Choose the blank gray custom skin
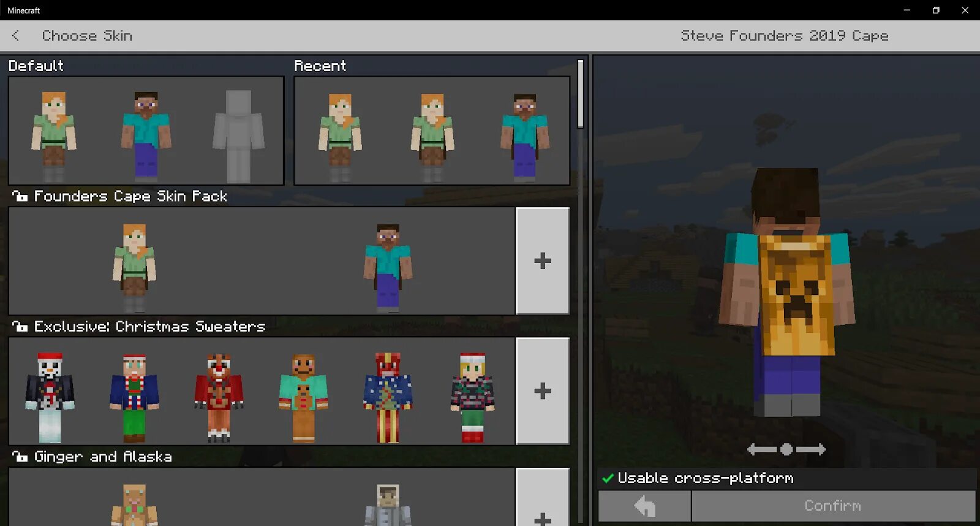 (x=238, y=136)
